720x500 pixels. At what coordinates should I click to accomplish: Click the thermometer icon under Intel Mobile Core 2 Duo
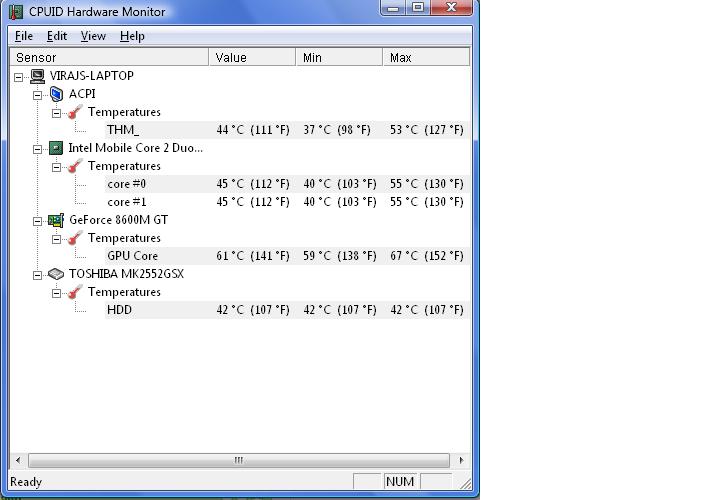[75, 166]
